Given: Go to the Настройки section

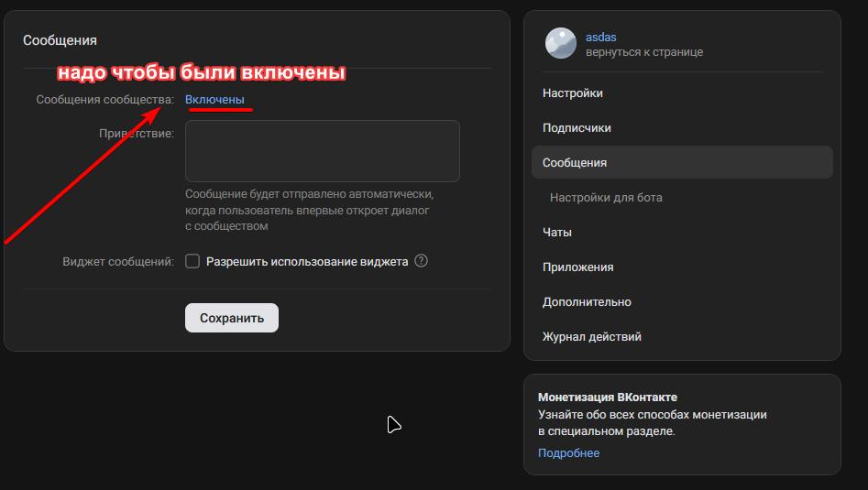Looking at the screenshot, I should (x=573, y=93).
